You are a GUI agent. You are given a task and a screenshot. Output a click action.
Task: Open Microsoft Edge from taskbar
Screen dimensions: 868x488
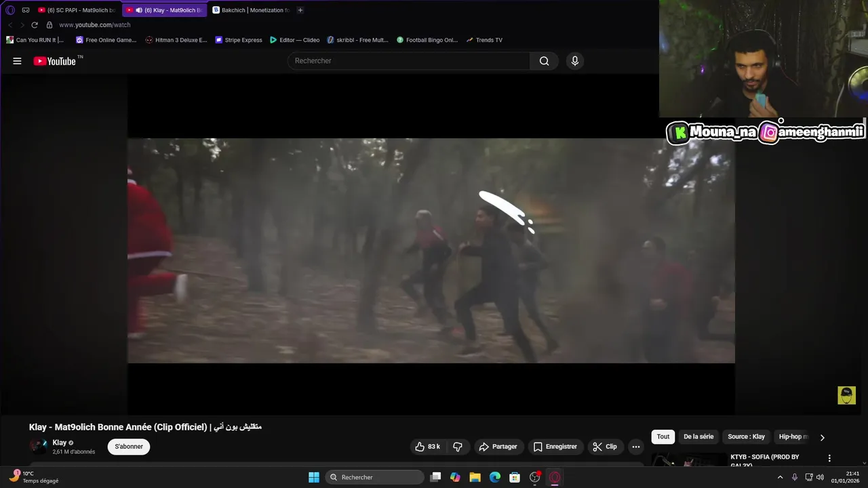pos(495,477)
